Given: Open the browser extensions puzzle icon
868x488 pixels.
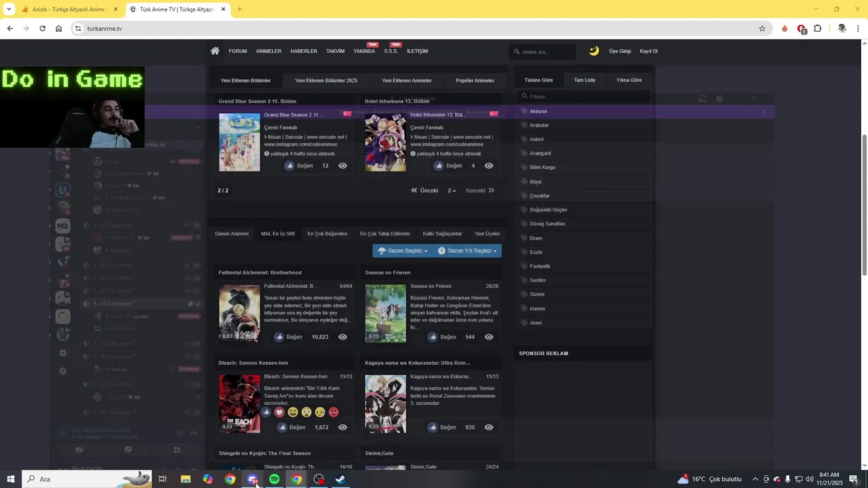Looking at the screenshot, I should 818,28.
